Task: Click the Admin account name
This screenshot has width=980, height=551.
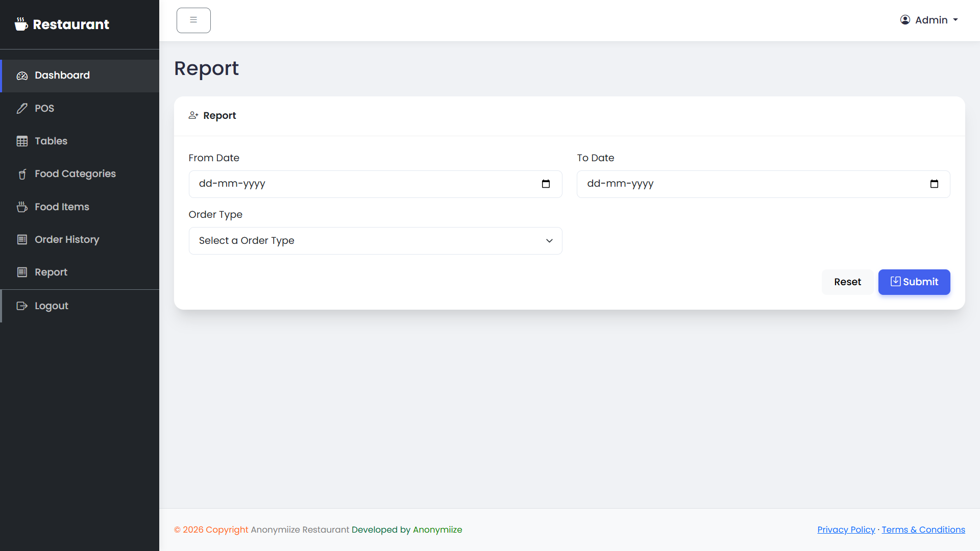Action: (x=931, y=20)
